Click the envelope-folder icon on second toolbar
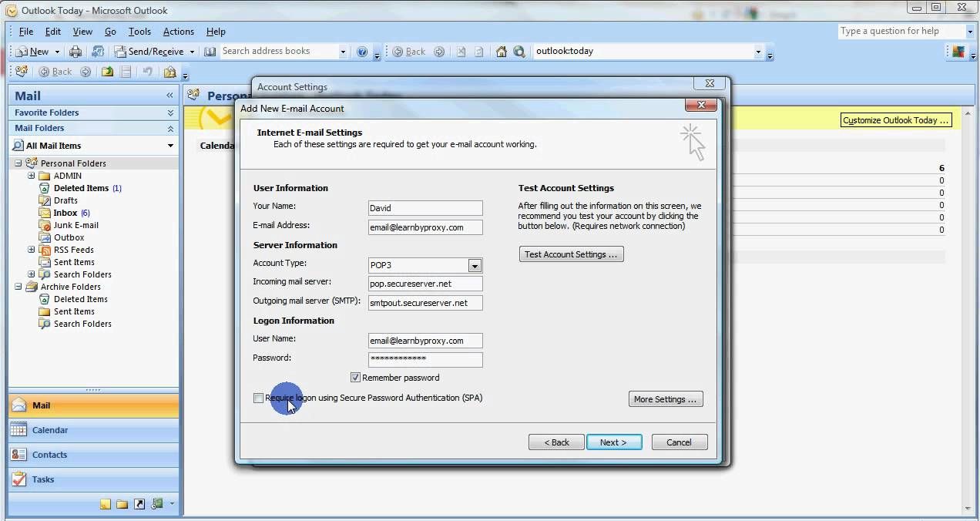Viewport: 980px width, 521px height. pos(169,72)
